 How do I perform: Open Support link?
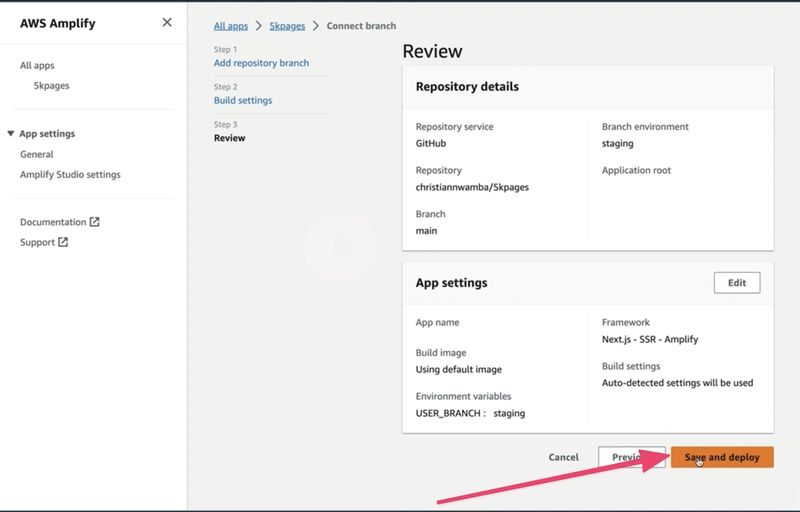click(x=37, y=242)
